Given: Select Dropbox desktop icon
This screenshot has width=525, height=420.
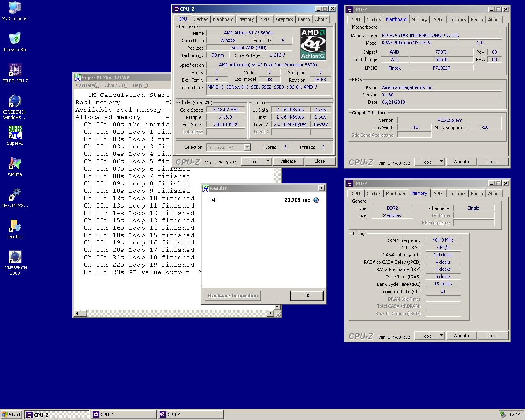Looking at the screenshot, I should (15, 229).
